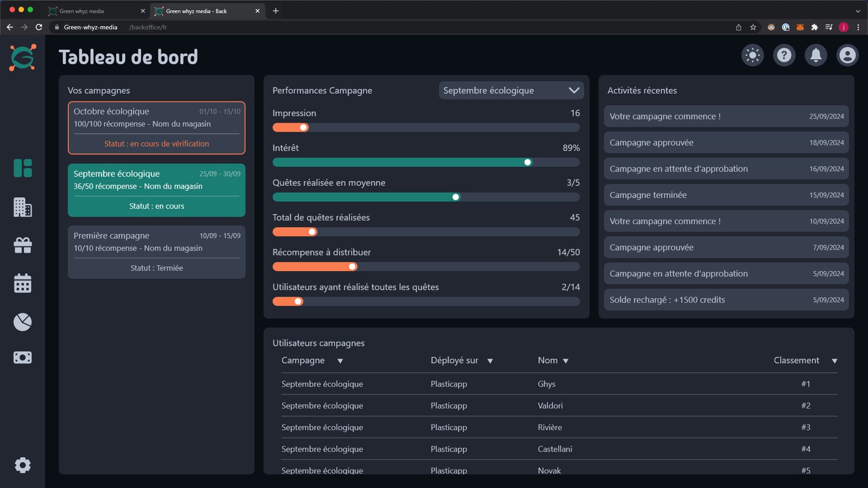Image resolution: width=868 pixels, height=488 pixels.
Task: Open the banknote payments icon
Action: [23, 357]
